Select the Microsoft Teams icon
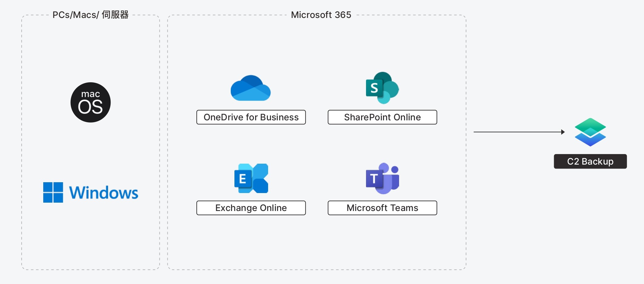Image resolution: width=644 pixels, height=284 pixels. click(x=382, y=179)
